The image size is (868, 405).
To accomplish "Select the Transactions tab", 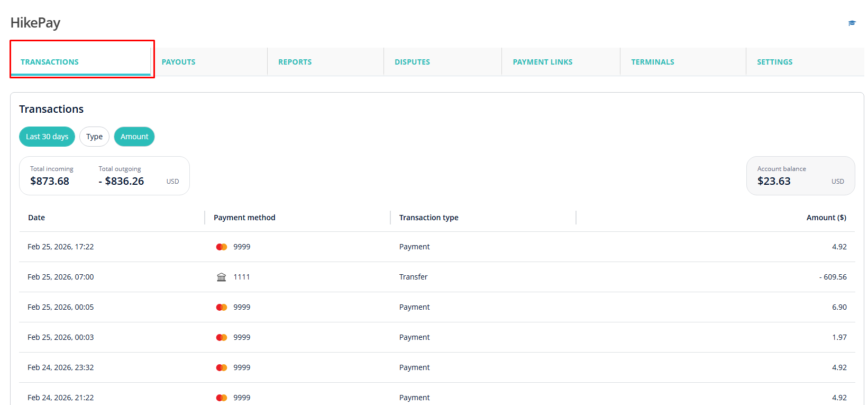I will click(50, 62).
